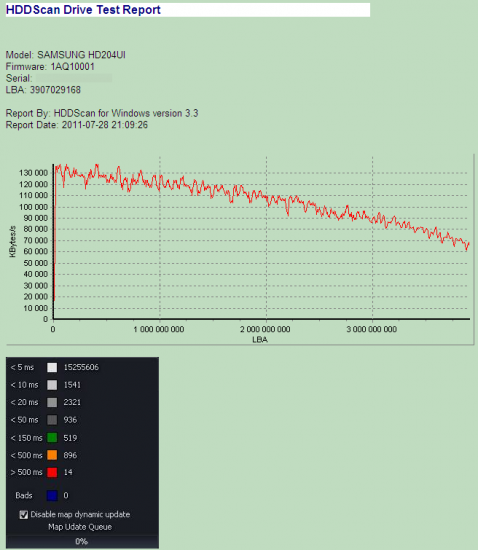Click the 3 000 000 000 x-axis tick label
This screenshot has width=478, height=550.
pos(372,329)
